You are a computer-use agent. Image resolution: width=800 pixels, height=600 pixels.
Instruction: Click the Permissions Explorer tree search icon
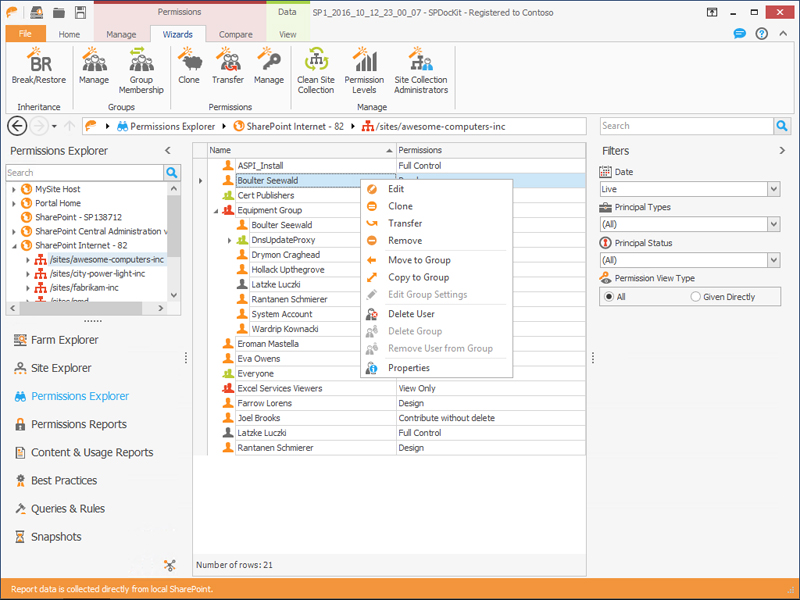172,172
